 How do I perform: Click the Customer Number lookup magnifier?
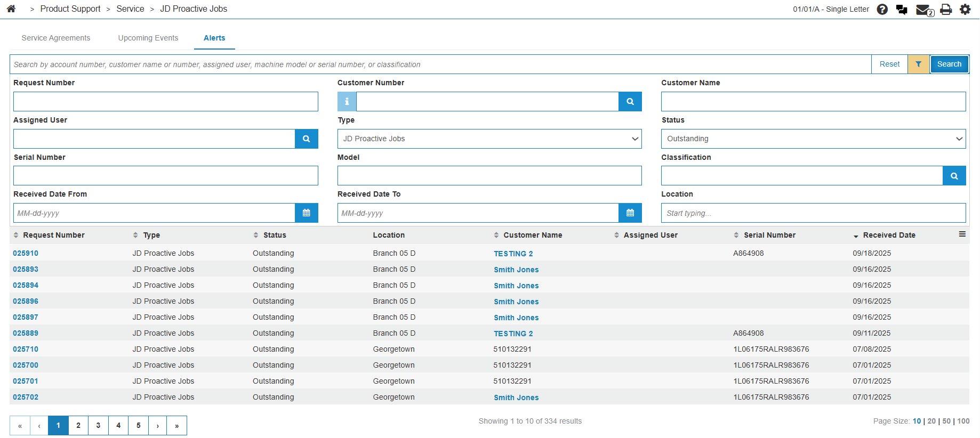coord(630,102)
